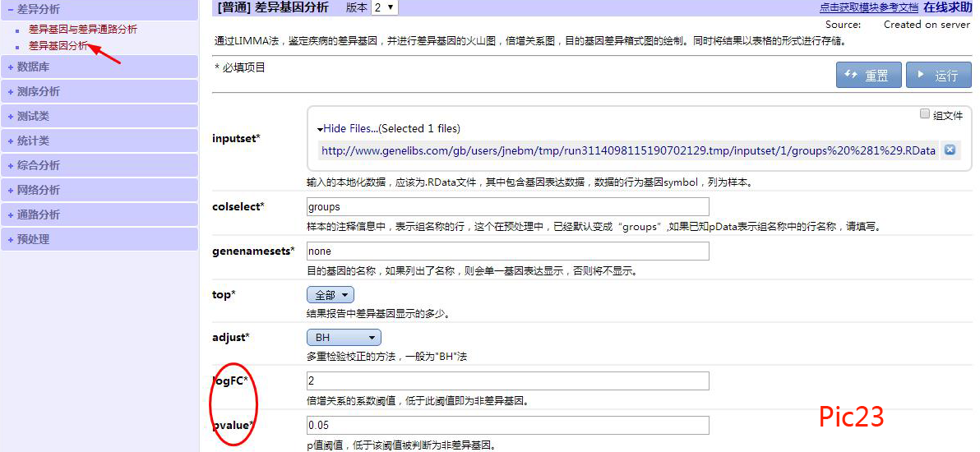980x452 pixels.
Task: Select 差异基因分析 in sidebar
Action: pos(58,46)
